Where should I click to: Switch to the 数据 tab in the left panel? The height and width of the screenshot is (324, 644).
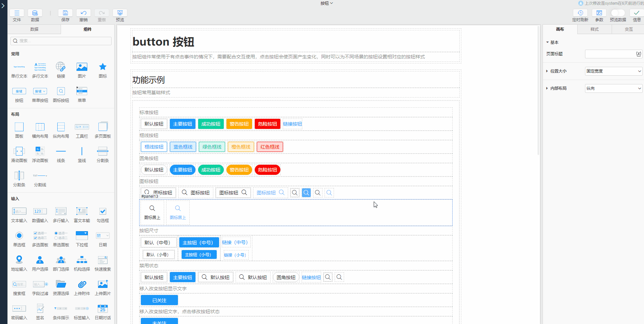[x=34, y=29]
